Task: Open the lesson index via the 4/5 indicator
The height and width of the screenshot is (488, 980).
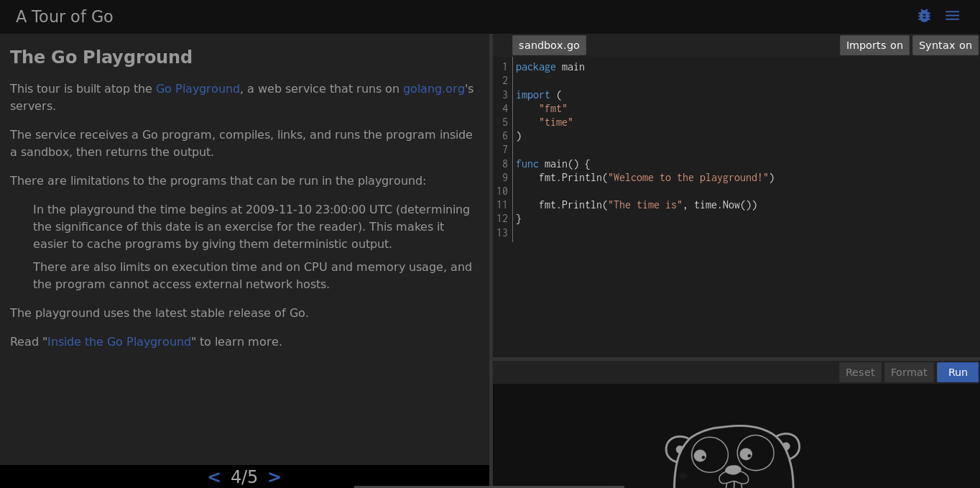Action: (x=244, y=477)
